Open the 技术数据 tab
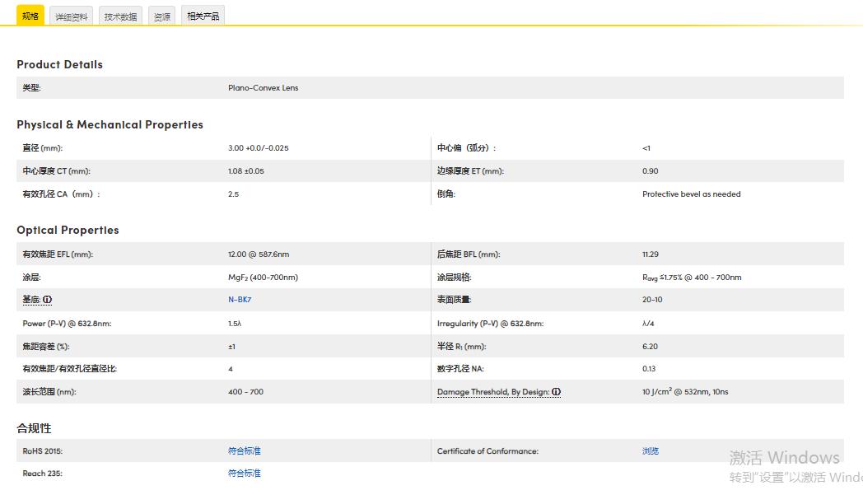863x504 pixels. pyautogui.click(x=120, y=16)
